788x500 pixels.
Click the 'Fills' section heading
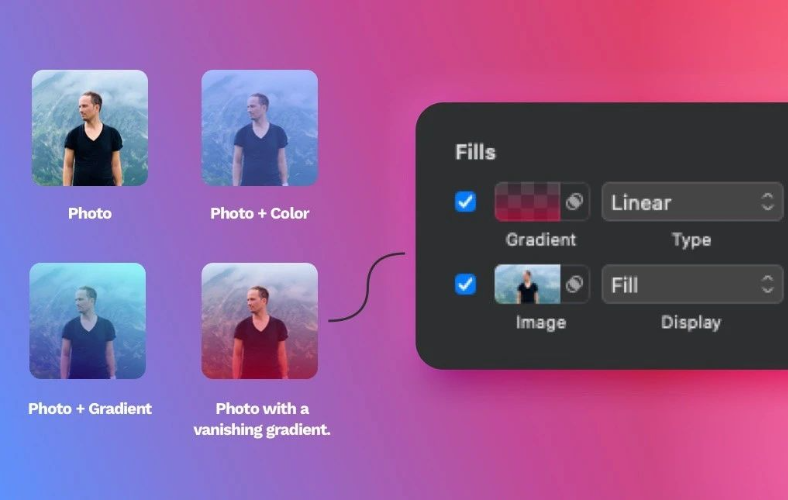click(x=475, y=152)
